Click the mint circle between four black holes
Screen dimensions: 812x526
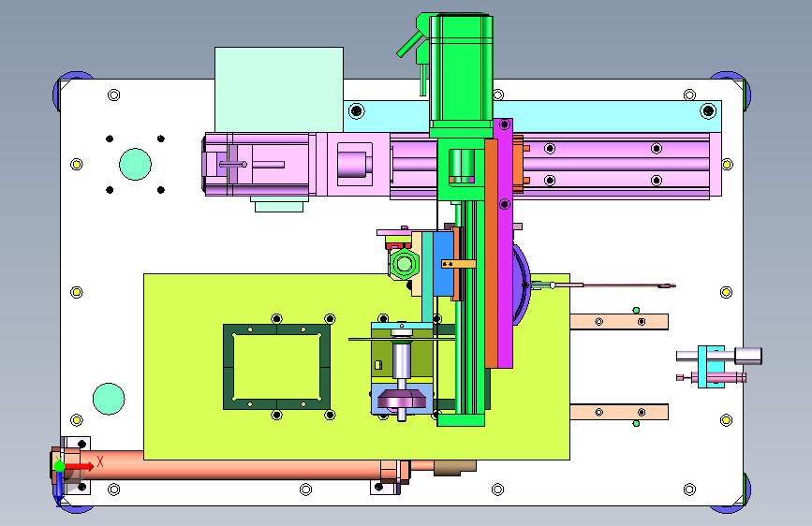(135, 164)
